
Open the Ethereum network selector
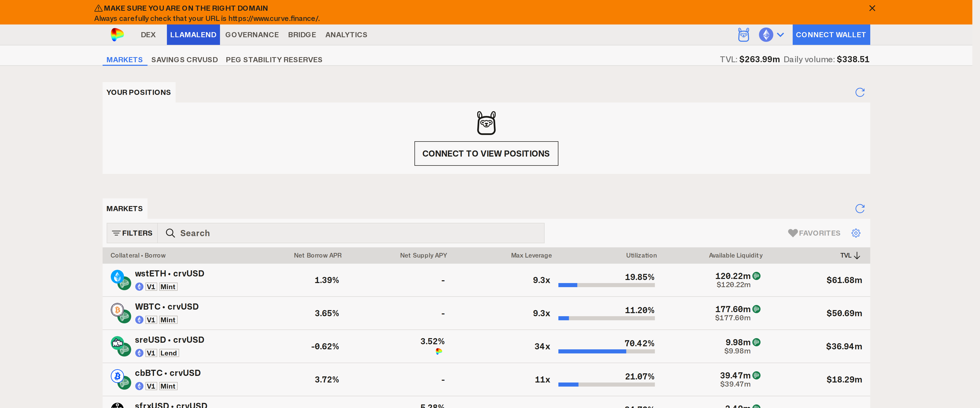click(x=771, y=35)
